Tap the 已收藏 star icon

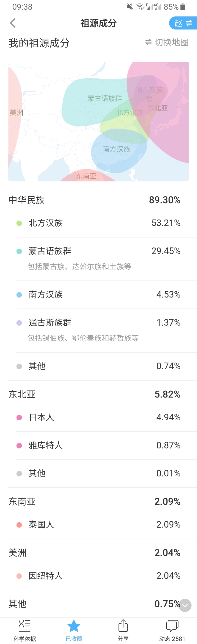coord(74,626)
